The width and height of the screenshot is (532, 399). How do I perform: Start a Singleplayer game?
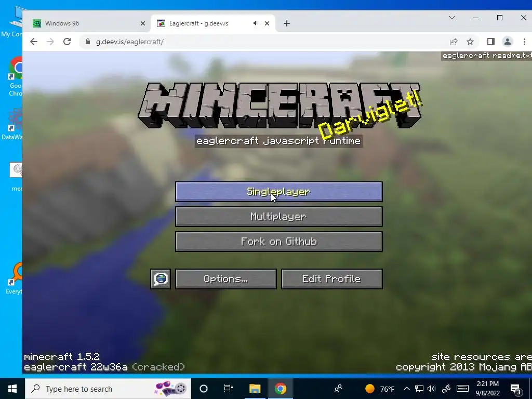coord(278,192)
